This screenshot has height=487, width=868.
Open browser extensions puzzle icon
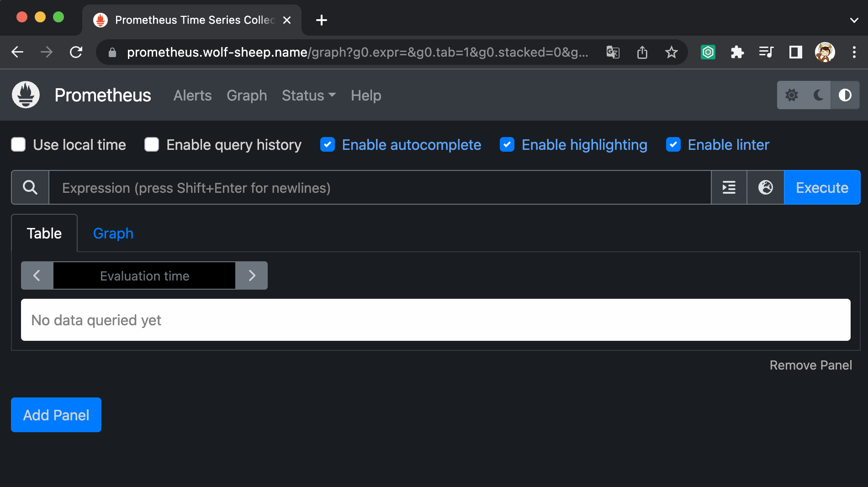[x=737, y=52]
